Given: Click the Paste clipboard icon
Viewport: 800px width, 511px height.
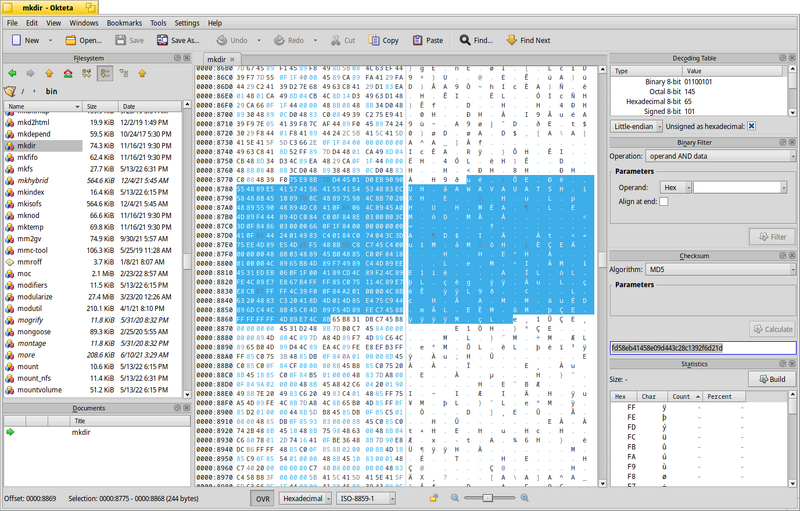Looking at the screenshot, I should point(418,40).
